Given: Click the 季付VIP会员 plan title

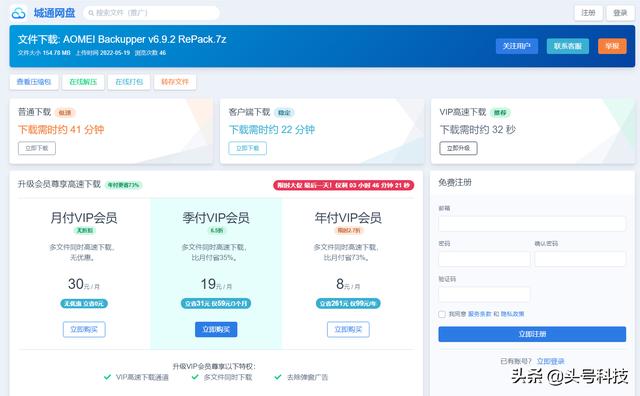Looking at the screenshot, I should point(216,218).
